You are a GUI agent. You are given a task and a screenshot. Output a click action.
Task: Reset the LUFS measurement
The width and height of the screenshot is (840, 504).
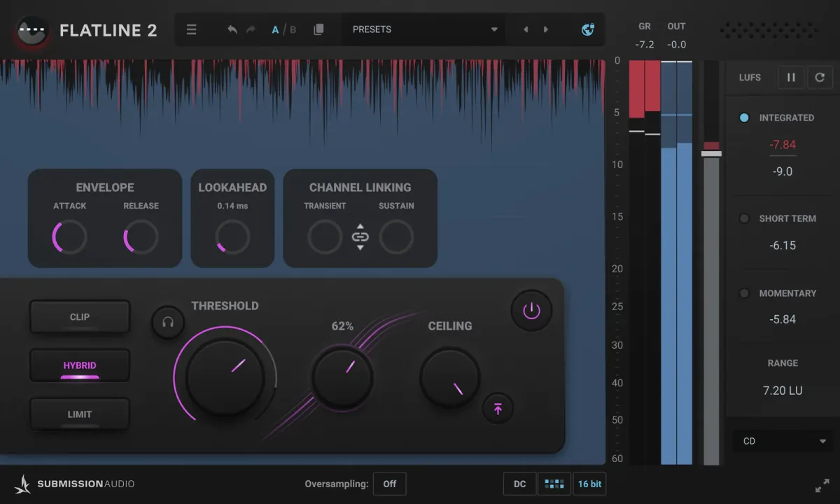[x=820, y=77]
